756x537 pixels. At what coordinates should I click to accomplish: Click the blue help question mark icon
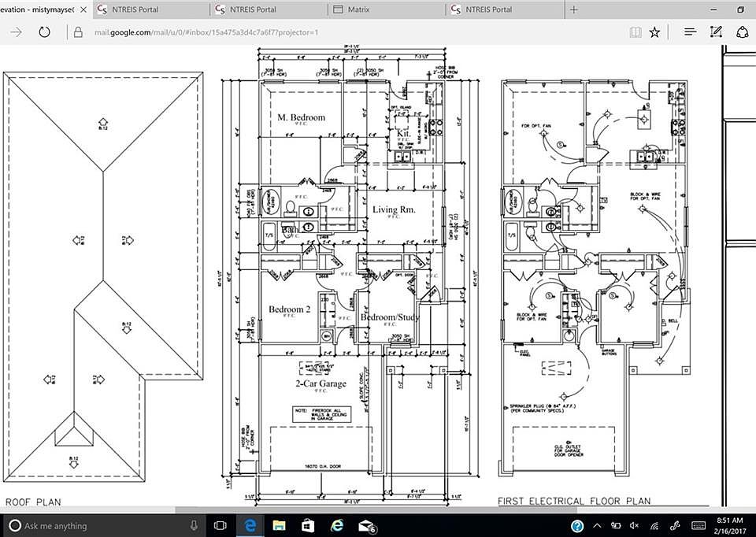click(x=577, y=526)
